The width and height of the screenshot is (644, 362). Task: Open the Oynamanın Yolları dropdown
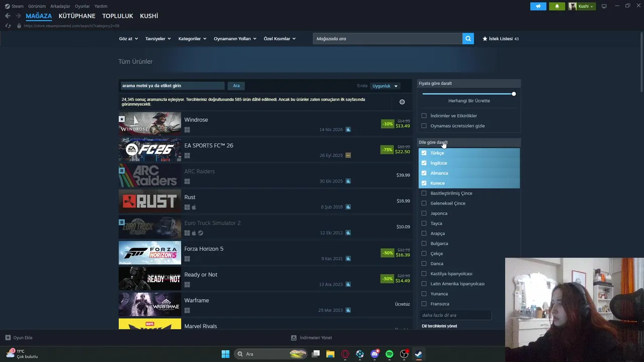(235, 39)
